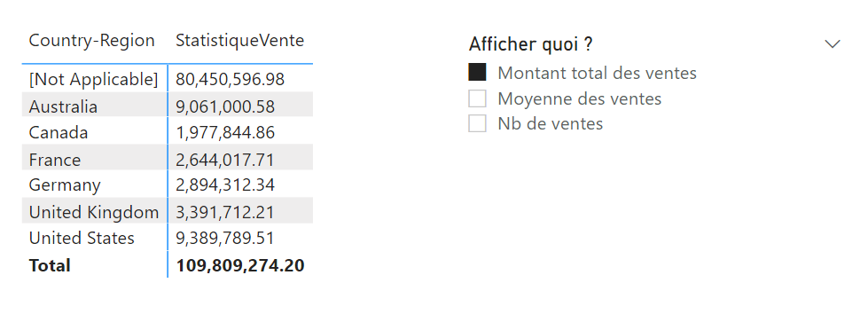This screenshot has width=868, height=330.
Task: Select the Germany row
Action: point(168,185)
